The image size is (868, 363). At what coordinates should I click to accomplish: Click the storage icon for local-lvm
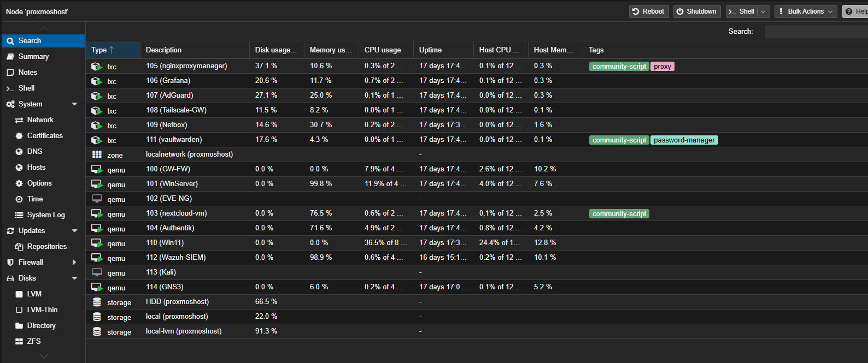(97, 331)
